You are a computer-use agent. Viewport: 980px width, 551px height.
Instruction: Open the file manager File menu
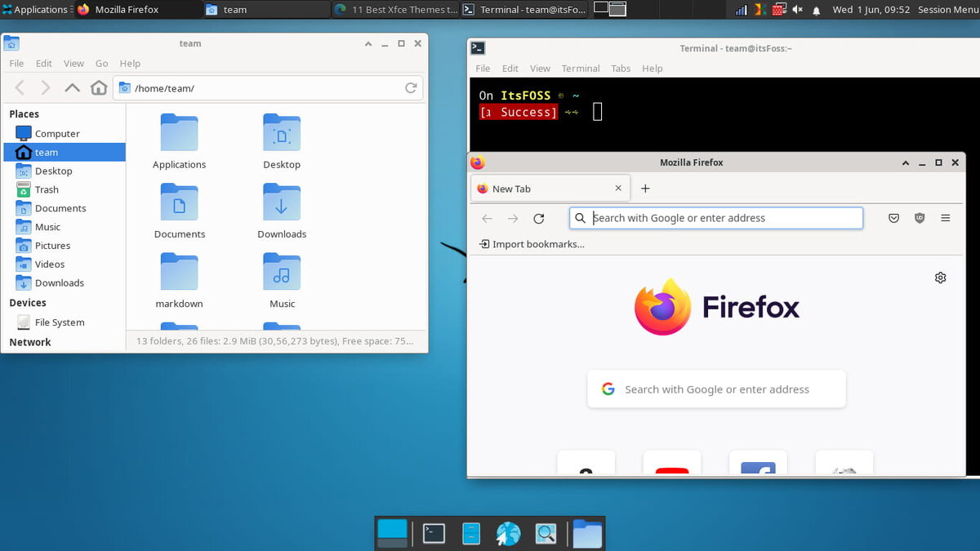pos(16,63)
